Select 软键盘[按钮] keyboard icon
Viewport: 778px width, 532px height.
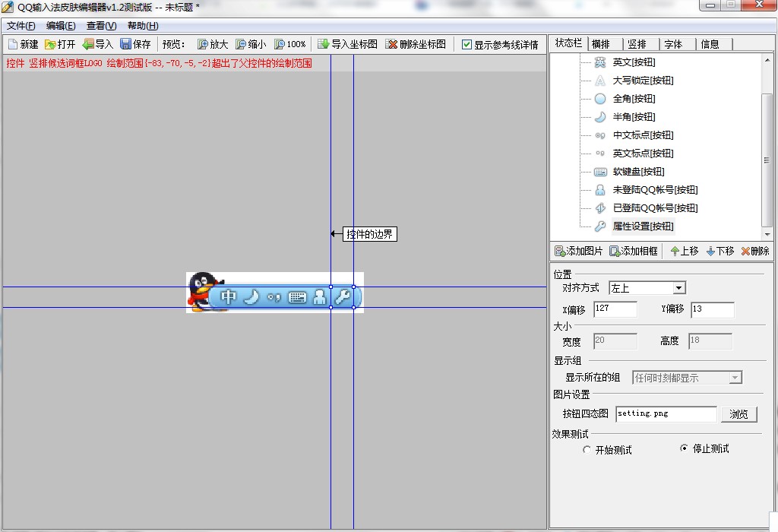tap(600, 172)
